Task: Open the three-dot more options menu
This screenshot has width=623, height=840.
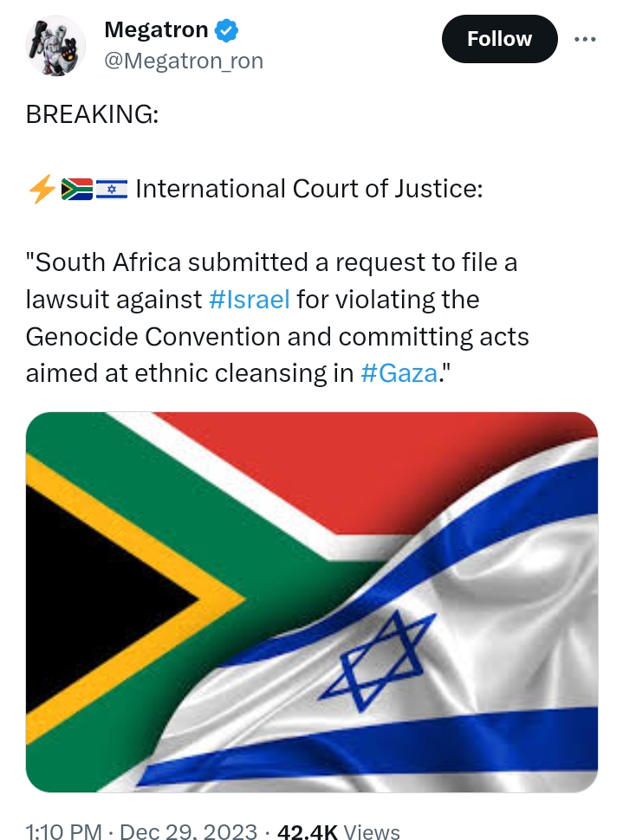Action: point(587,39)
